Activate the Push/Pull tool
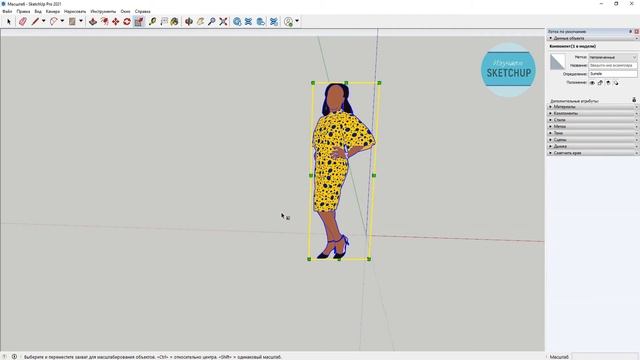The width and height of the screenshot is (640, 360). pos(93,22)
